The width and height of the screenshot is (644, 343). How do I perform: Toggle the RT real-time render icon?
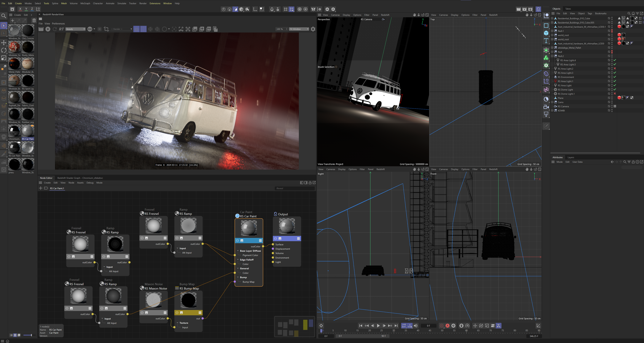pyautogui.click(x=62, y=29)
